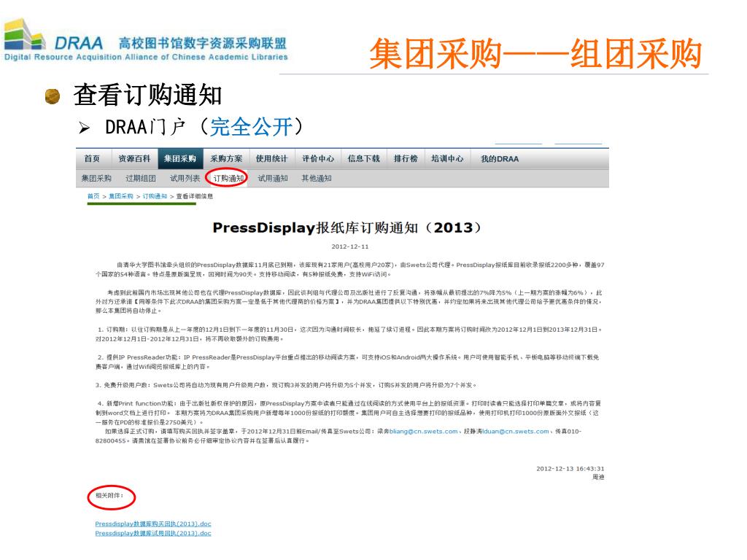Select the 试用通知 submenu item
This screenshot has width=747, height=560.
coord(273,178)
